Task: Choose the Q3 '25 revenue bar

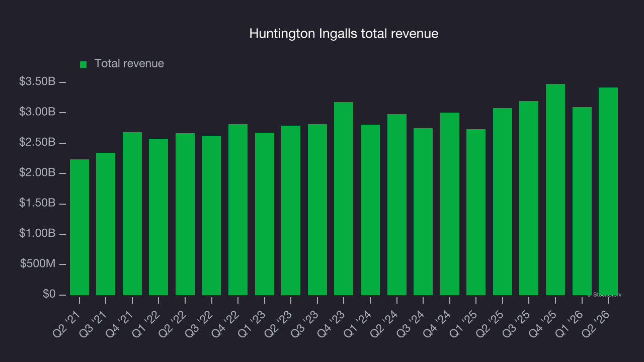Action: (x=529, y=198)
